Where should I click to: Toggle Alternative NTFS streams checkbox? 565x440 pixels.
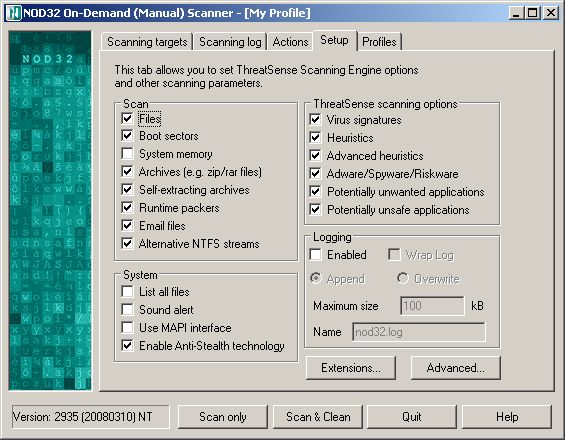(x=127, y=244)
